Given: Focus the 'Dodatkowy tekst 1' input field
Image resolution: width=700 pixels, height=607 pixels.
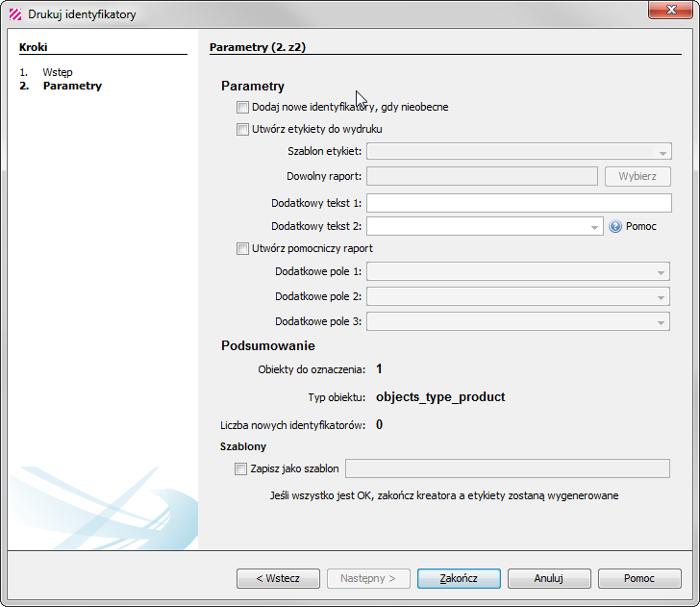Looking at the screenshot, I should tap(519, 203).
